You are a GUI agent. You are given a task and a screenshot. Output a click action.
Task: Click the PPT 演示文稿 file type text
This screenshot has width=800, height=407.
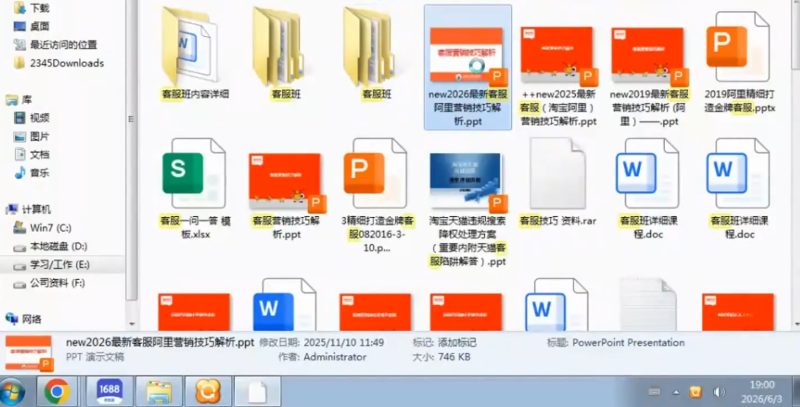pyautogui.click(x=95, y=357)
